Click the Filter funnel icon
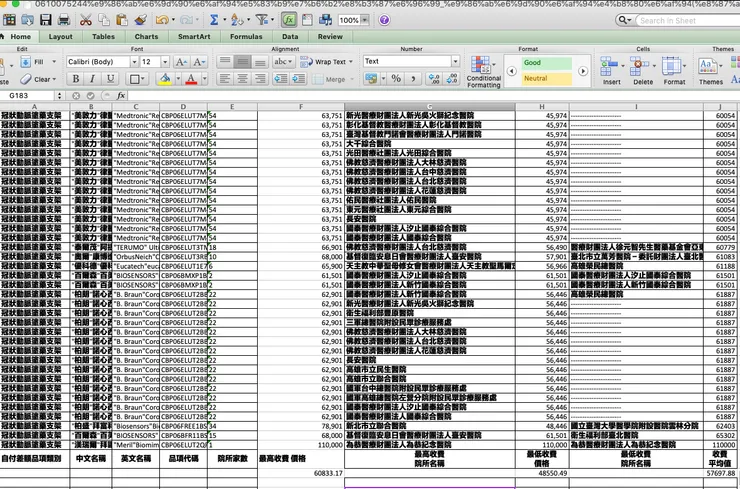Viewport: 740px width, 489px height. [261, 20]
